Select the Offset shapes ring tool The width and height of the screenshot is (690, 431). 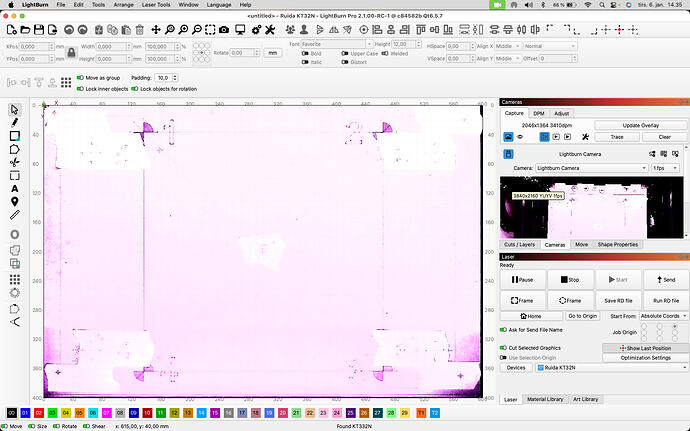(15, 234)
